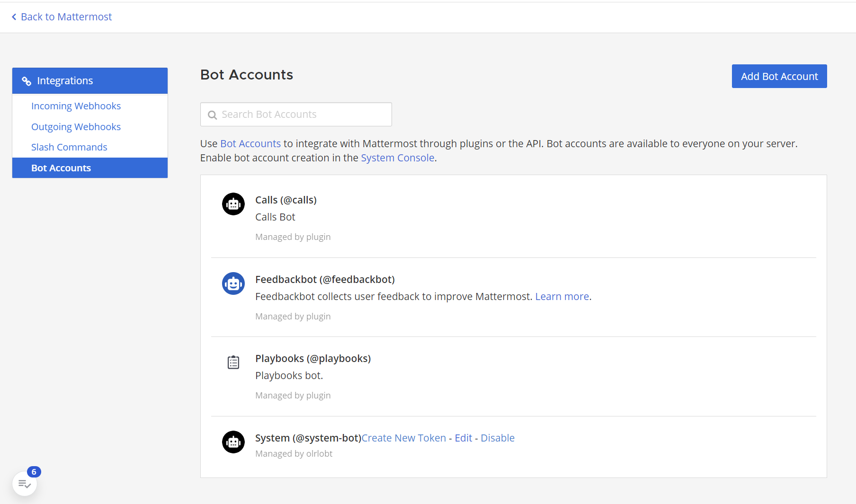Click Managed by plugin under Calls Bot
This screenshot has height=504, width=856.
(293, 237)
